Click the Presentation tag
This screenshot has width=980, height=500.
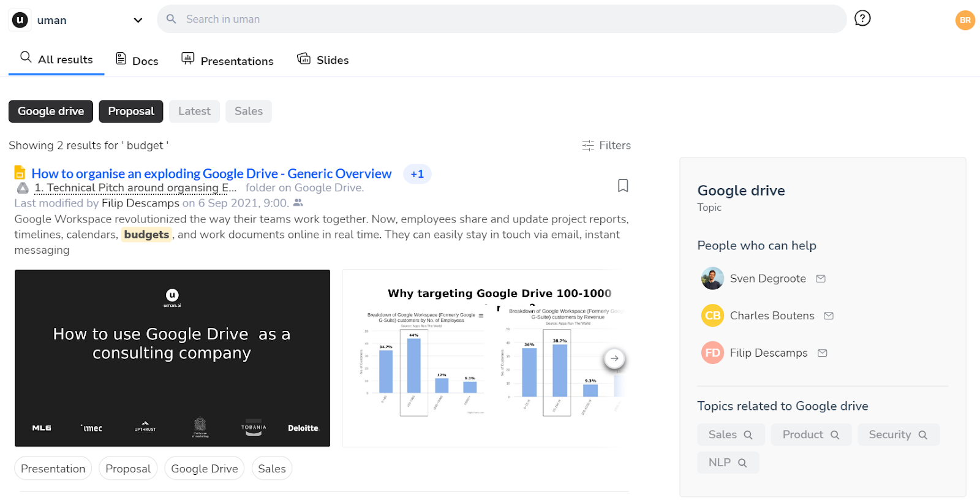click(53, 469)
